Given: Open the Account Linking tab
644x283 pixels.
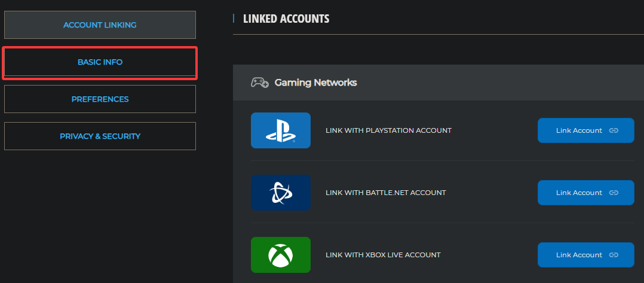Looking at the screenshot, I should click(x=100, y=25).
